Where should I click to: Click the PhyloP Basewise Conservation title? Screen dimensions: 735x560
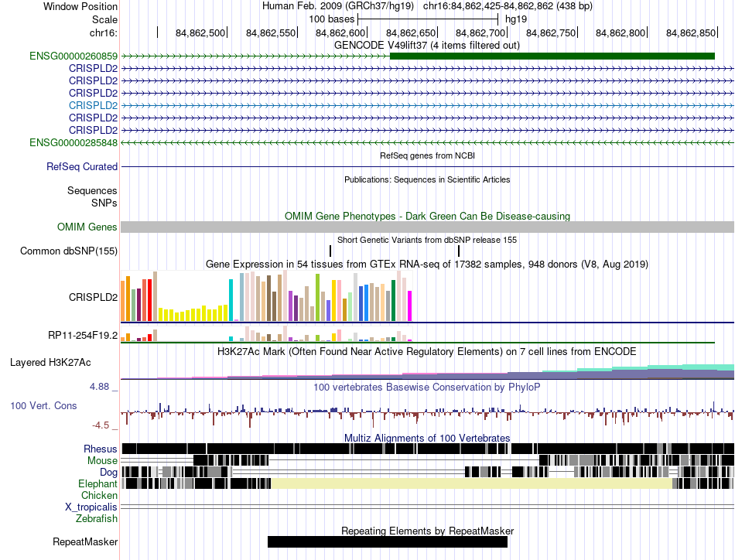click(x=427, y=387)
